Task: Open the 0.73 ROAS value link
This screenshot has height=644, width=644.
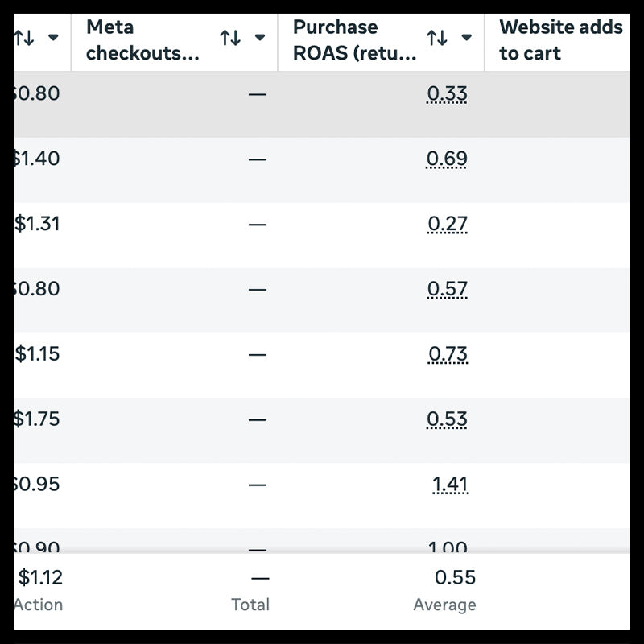Action: tap(447, 355)
